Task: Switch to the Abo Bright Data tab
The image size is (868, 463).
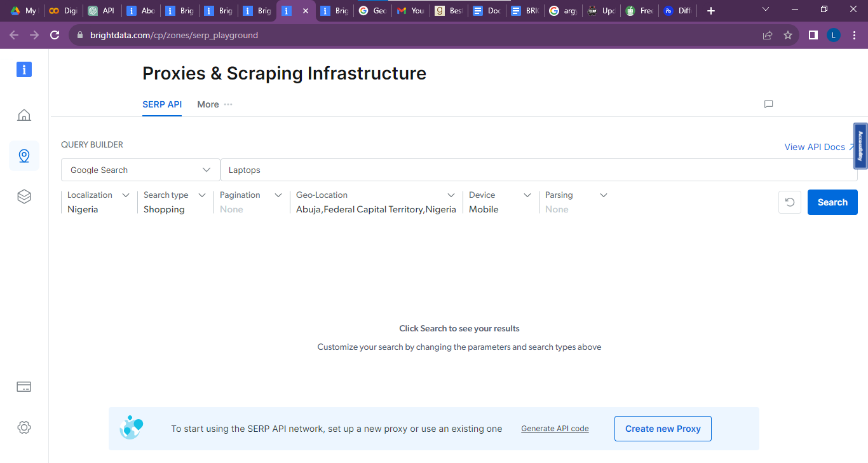Action: coord(140,11)
